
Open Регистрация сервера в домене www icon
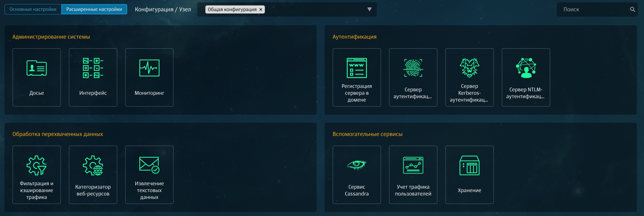pos(357,68)
